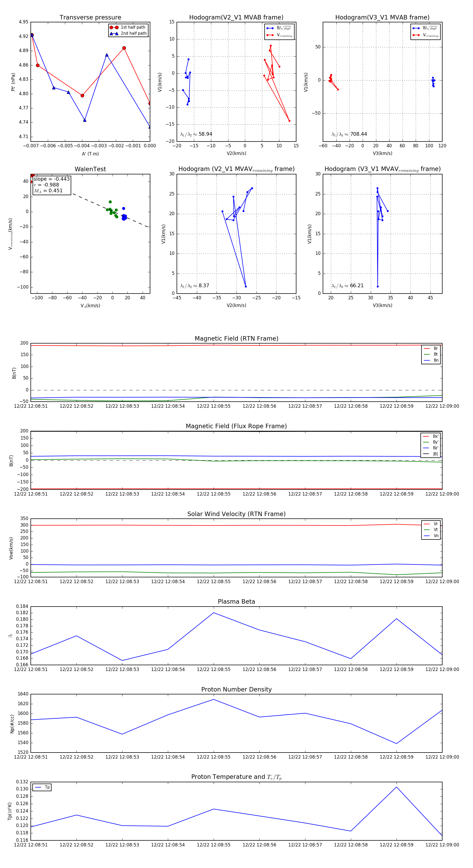
Task: Click the proton temperature peak at 12:08:59
Action: tap(397, 787)
